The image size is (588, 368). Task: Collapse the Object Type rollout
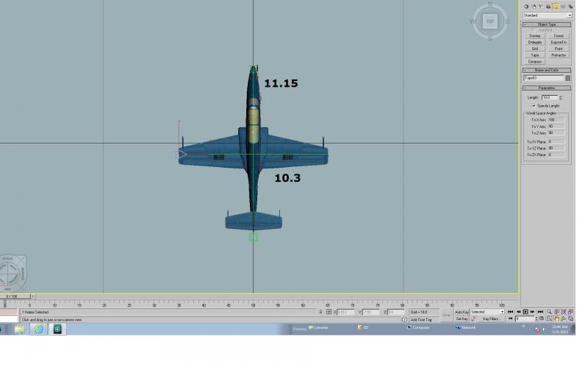547,24
